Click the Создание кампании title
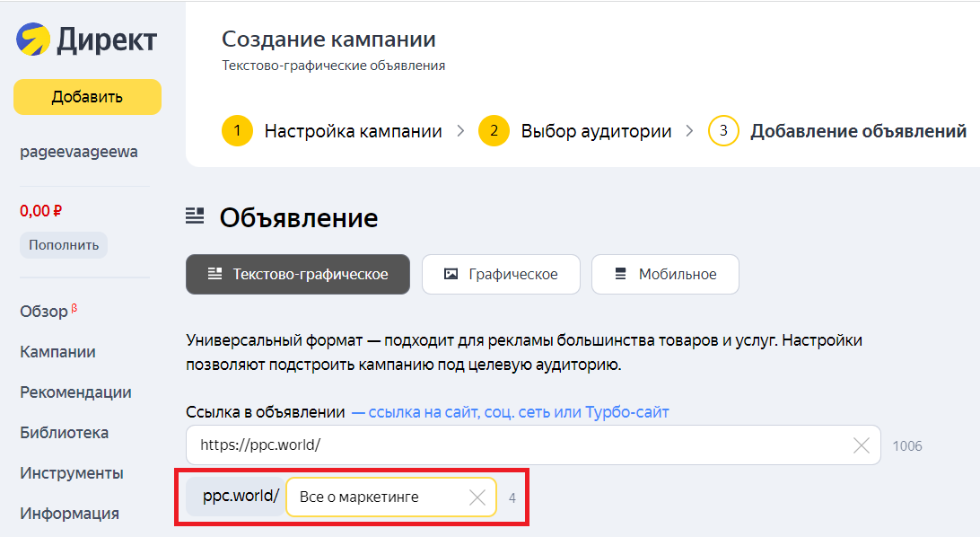This screenshot has height=537, width=980. [x=328, y=39]
